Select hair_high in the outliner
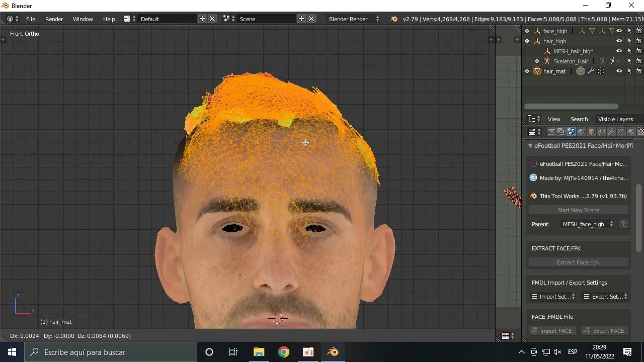644x362 pixels. (x=554, y=41)
